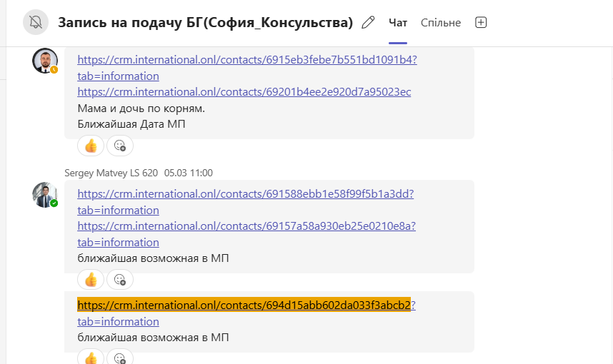Switch to the Спільне tab
This screenshot has height=364, width=613.
(x=441, y=23)
